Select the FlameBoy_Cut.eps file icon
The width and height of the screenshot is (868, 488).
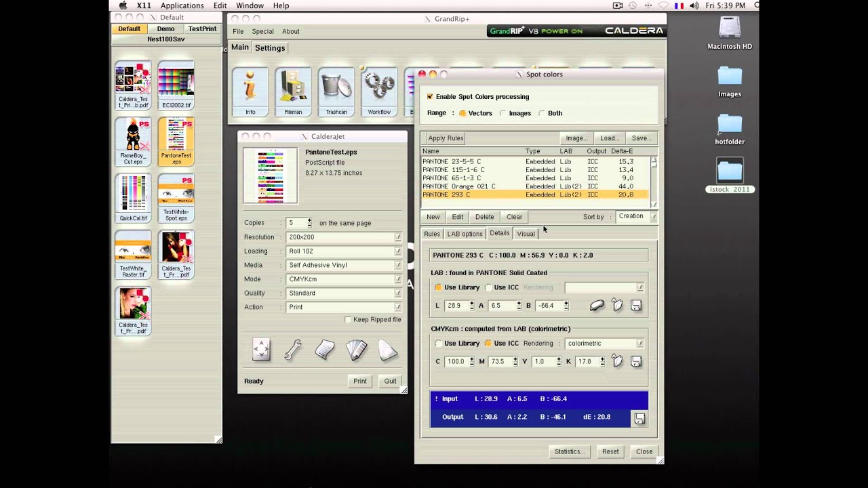[133, 142]
